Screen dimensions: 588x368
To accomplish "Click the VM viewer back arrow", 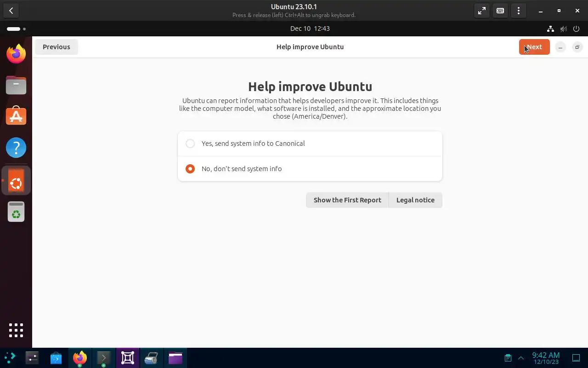I will pos(11,11).
